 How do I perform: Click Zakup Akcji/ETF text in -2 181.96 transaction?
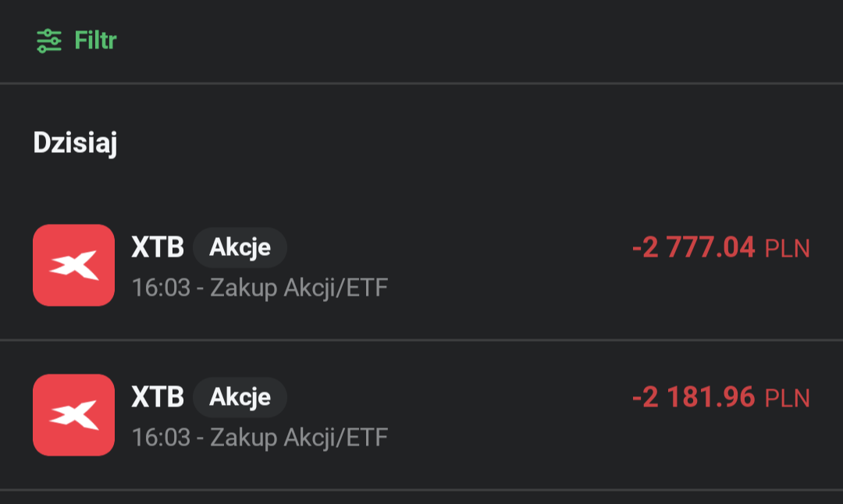299,438
